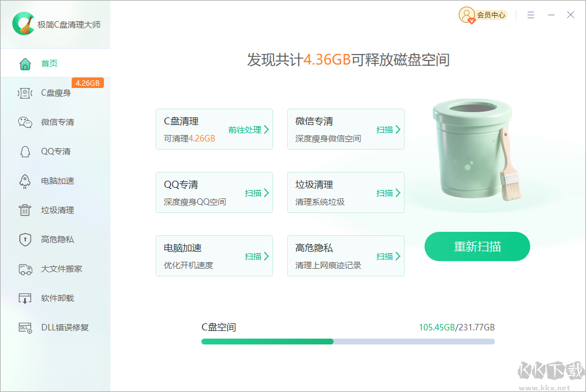Image resolution: width=586 pixels, height=392 pixels.
Task: Select C盘瘦身 in sidebar
Action: point(55,93)
